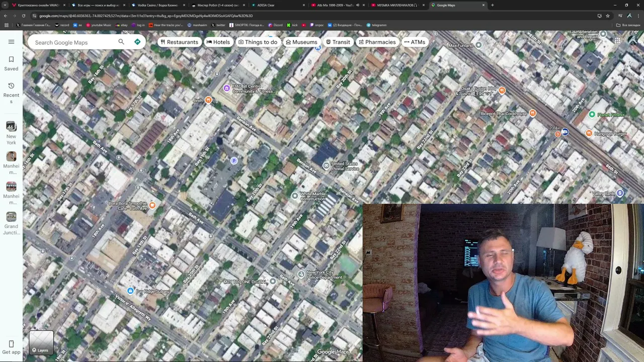This screenshot has height=362, width=644.
Task: Click the blue parking lot marker
Action: 233,161
